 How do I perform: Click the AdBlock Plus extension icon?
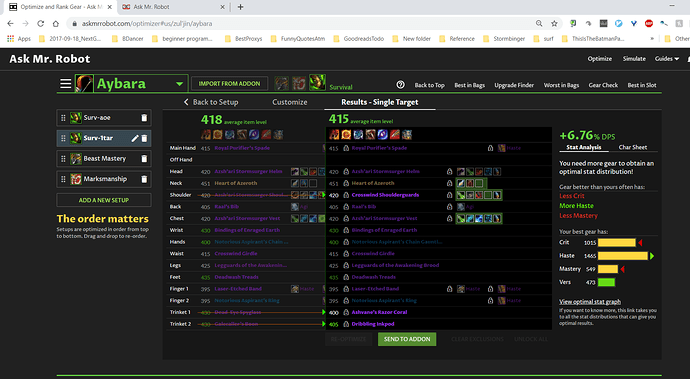(649, 23)
